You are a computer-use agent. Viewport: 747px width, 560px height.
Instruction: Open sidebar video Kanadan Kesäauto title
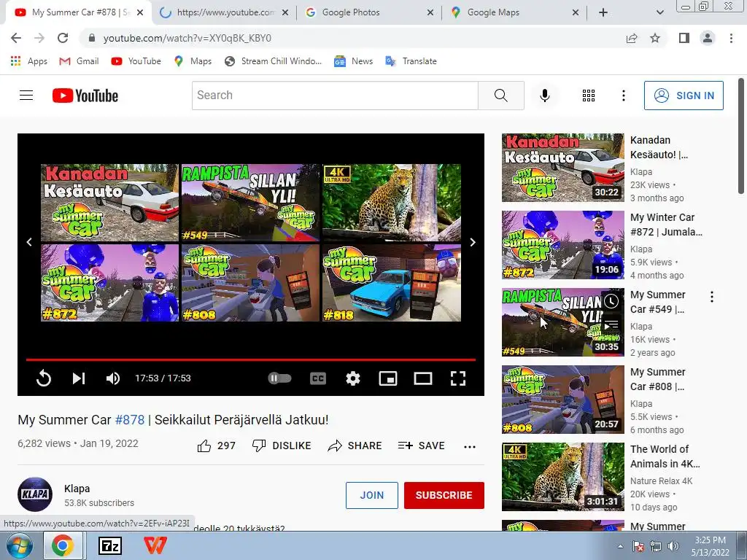tap(659, 147)
